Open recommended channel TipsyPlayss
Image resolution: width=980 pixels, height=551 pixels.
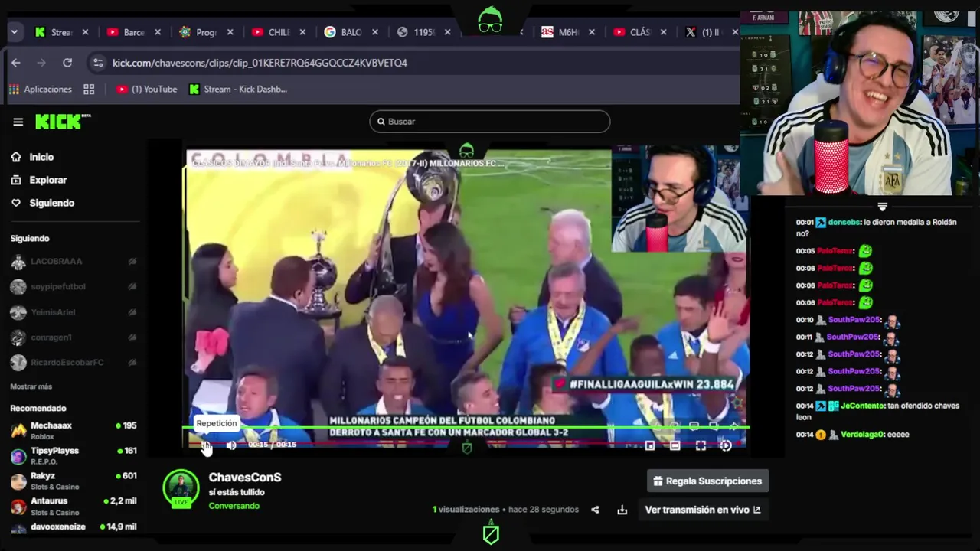73,456
